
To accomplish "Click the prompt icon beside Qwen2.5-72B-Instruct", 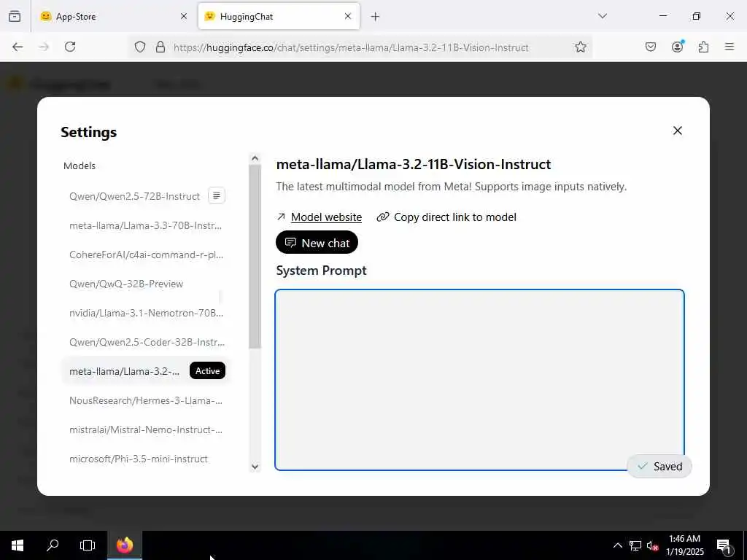I will coord(216,195).
